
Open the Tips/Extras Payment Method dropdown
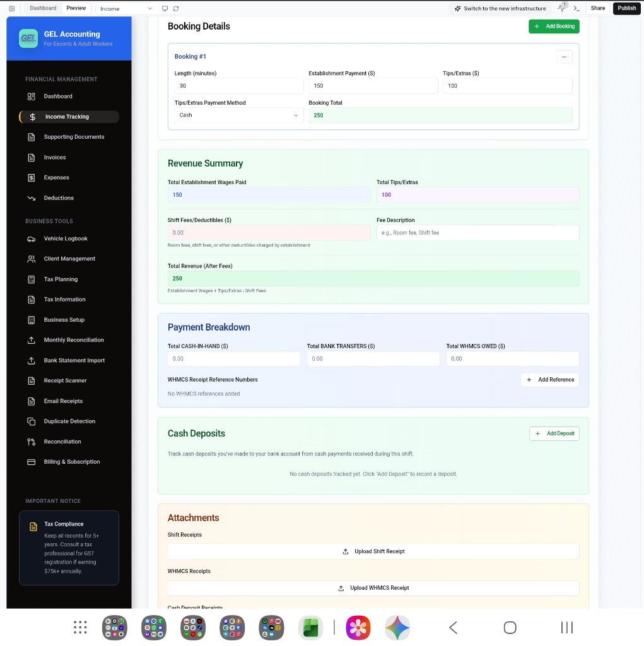pos(238,115)
